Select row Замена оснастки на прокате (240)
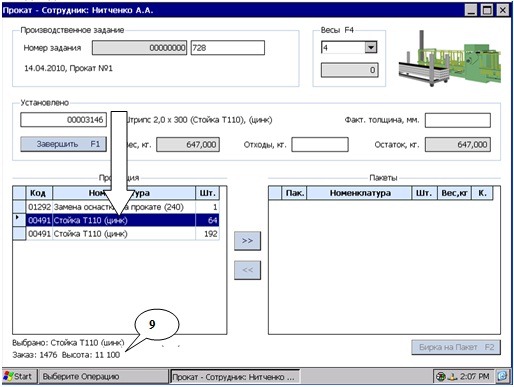 click(116, 207)
